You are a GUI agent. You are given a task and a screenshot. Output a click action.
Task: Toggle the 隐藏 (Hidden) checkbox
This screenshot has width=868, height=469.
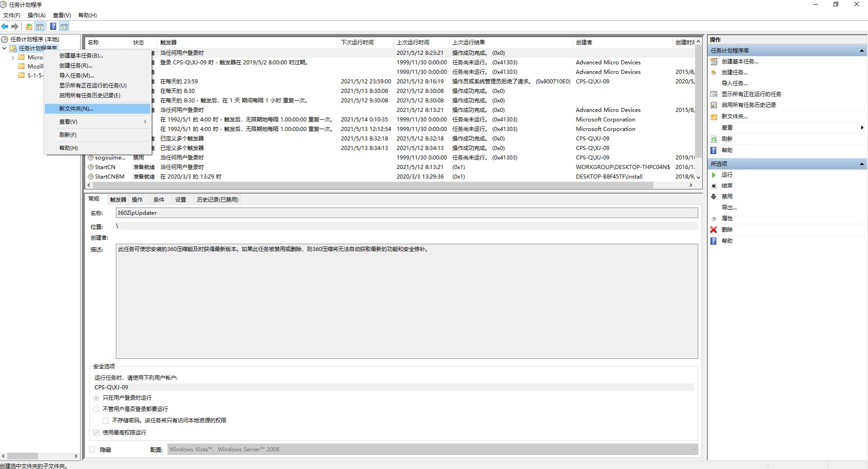pos(92,450)
